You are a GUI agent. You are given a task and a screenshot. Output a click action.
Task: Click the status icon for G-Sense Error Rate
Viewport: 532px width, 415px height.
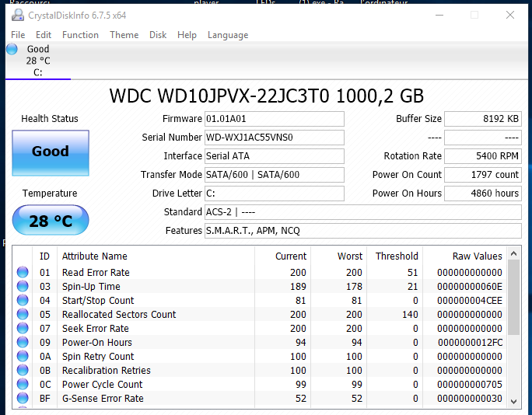click(x=23, y=398)
